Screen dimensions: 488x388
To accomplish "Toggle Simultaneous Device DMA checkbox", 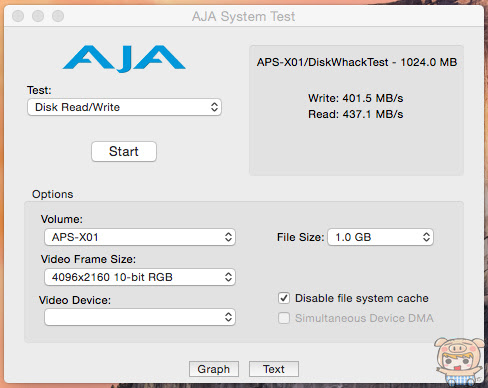I will pos(284,318).
